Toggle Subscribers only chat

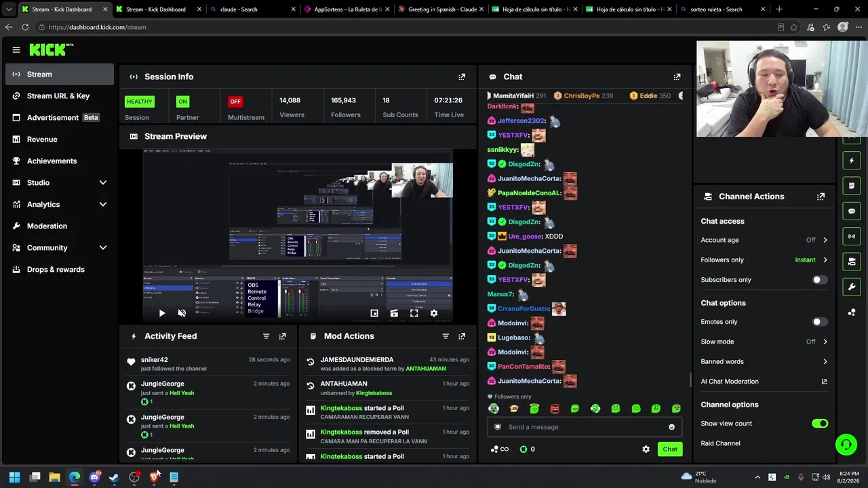click(820, 280)
